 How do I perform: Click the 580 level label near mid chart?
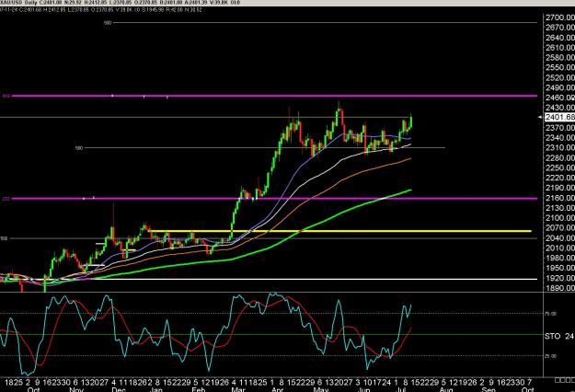click(x=79, y=148)
